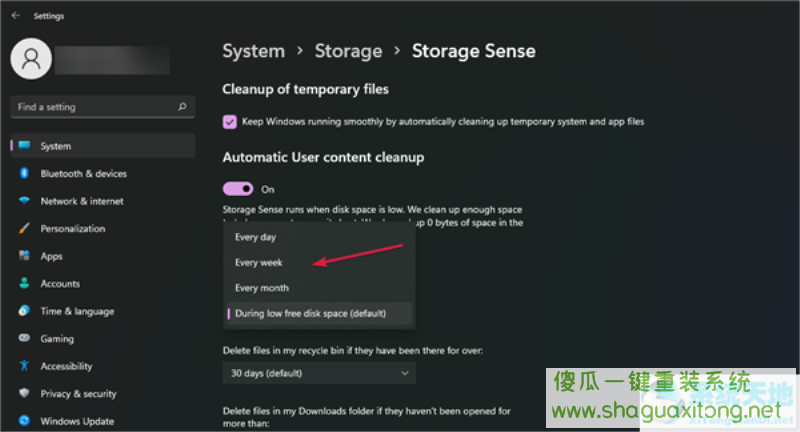Open Bluetooth & devices via its icon
This screenshot has height=432, width=800.
coord(24,173)
